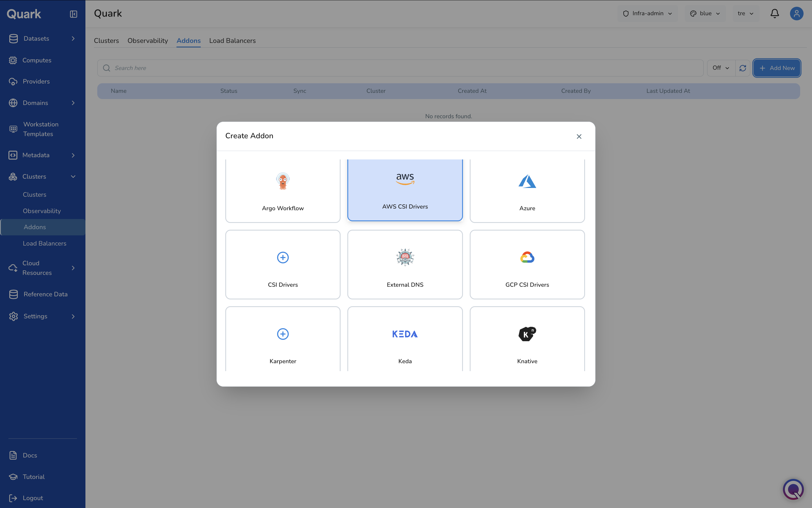Expand the Metadata chevron

point(73,155)
